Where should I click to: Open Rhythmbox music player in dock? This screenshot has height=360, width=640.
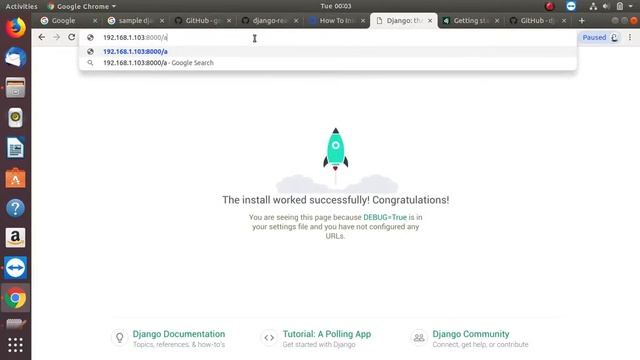[16, 118]
